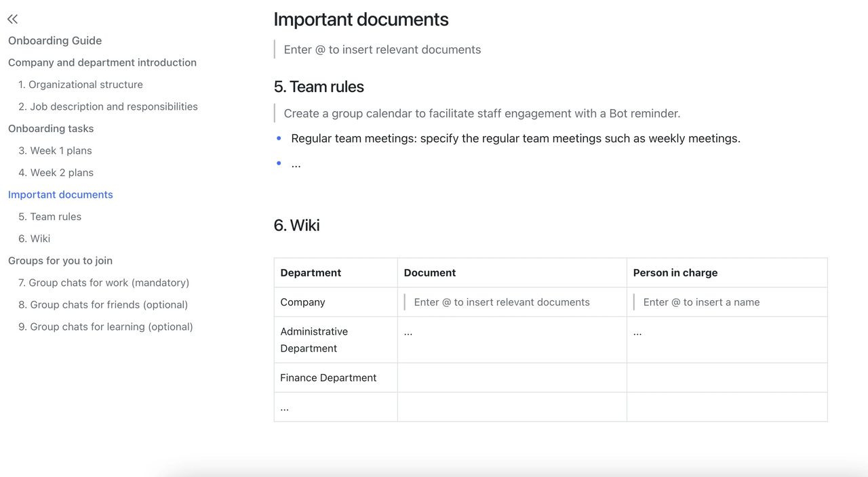Open Job description and responsibilities
868x477 pixels.
click(114, 106)
